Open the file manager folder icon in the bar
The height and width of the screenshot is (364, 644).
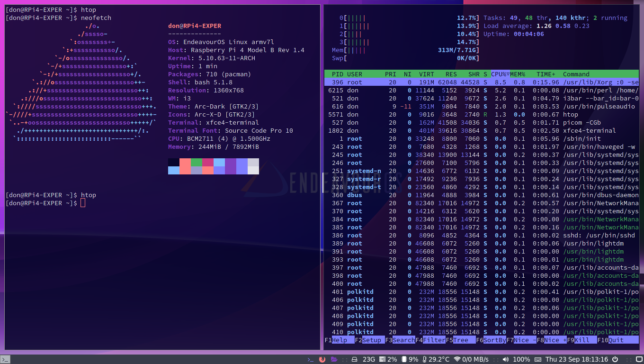(x=334, y=359)
